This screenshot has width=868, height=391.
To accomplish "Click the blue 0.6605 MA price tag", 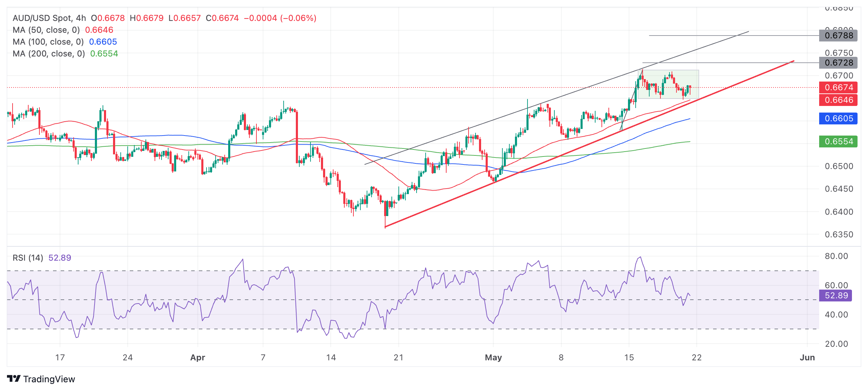I will (x=838, y=118).
